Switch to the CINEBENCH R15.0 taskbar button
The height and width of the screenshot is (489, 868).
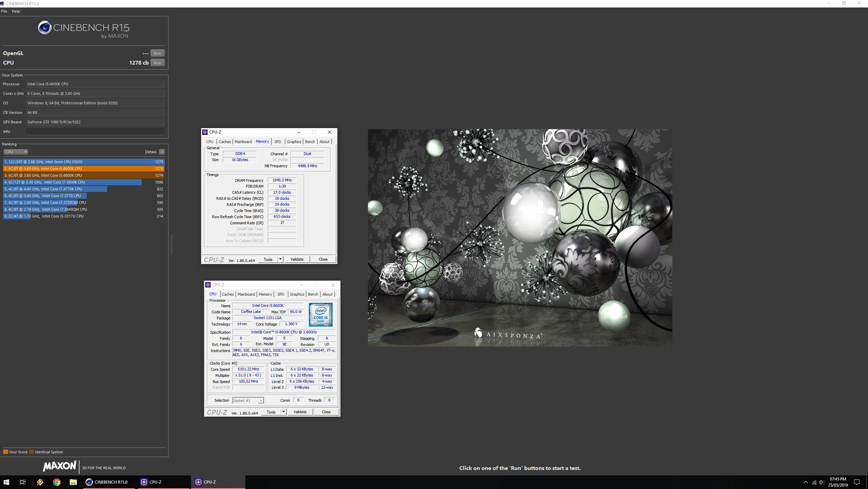[x=109, y=482]
